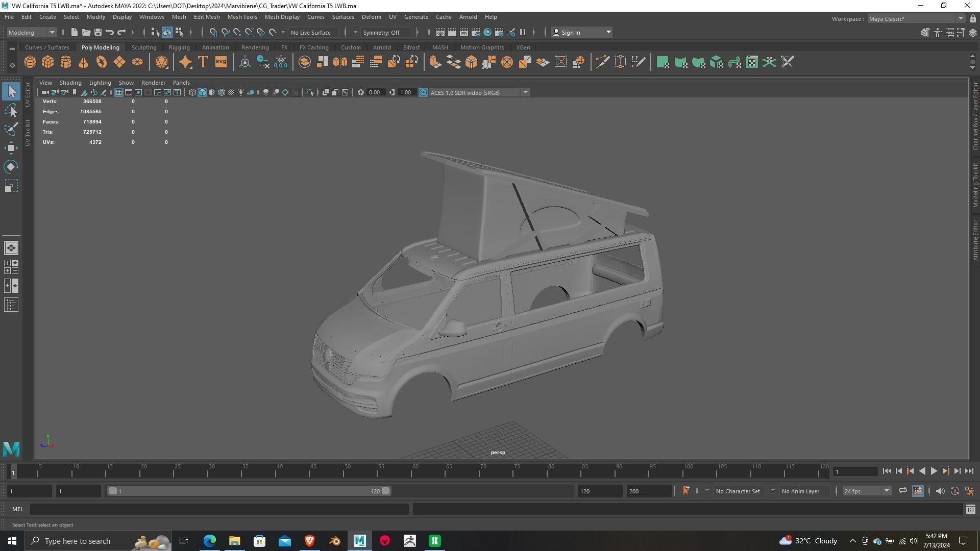980x551 pixels.
Task: Toggle viewport color management button
Action: pos(423,92)
